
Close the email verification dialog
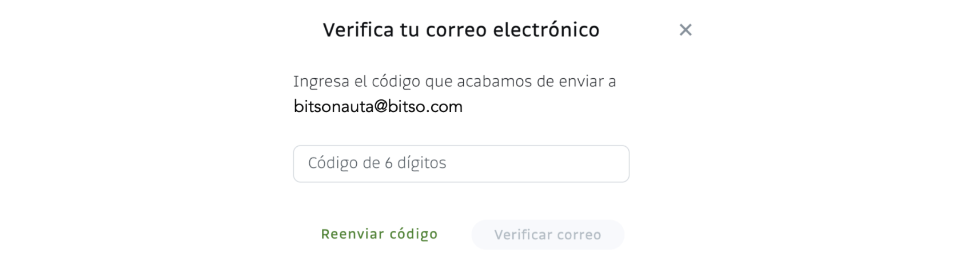tap(685, 30)
